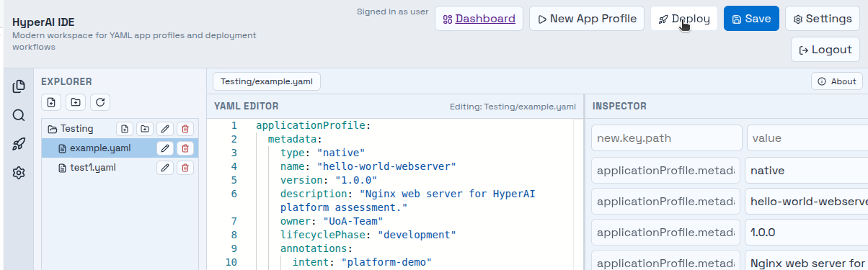Click line number 6 in the gutter

pos(234,194)
